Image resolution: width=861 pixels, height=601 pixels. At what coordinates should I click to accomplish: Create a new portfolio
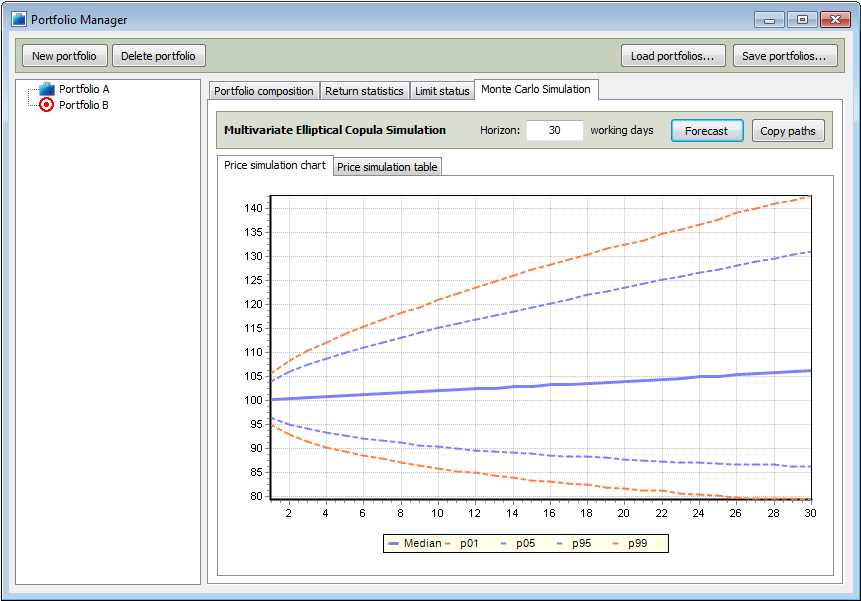(64, 56)
